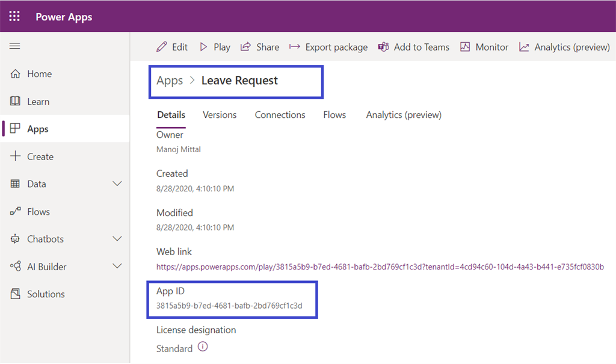
Task: Select the Monitor toolbar icon
Action: 465,46
